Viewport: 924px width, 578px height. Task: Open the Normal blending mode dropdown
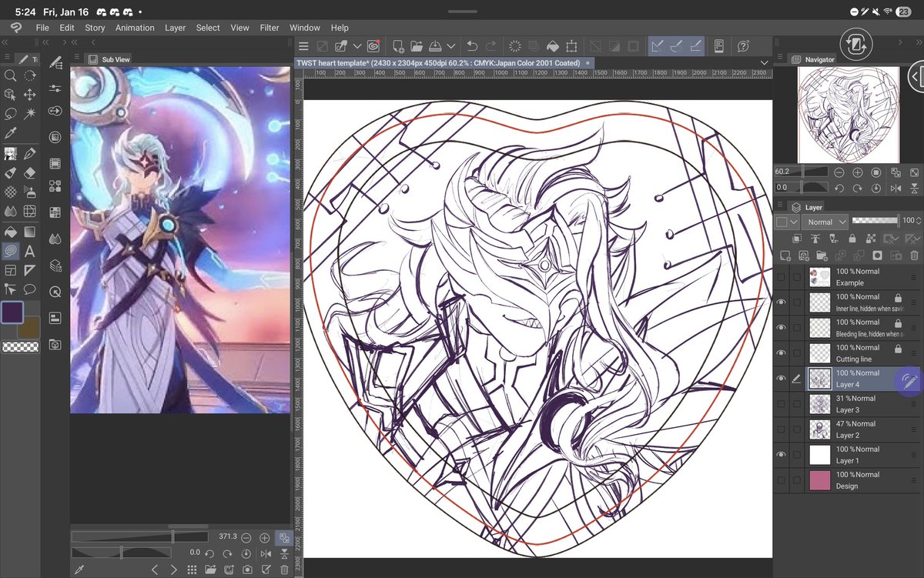[825, 222]
